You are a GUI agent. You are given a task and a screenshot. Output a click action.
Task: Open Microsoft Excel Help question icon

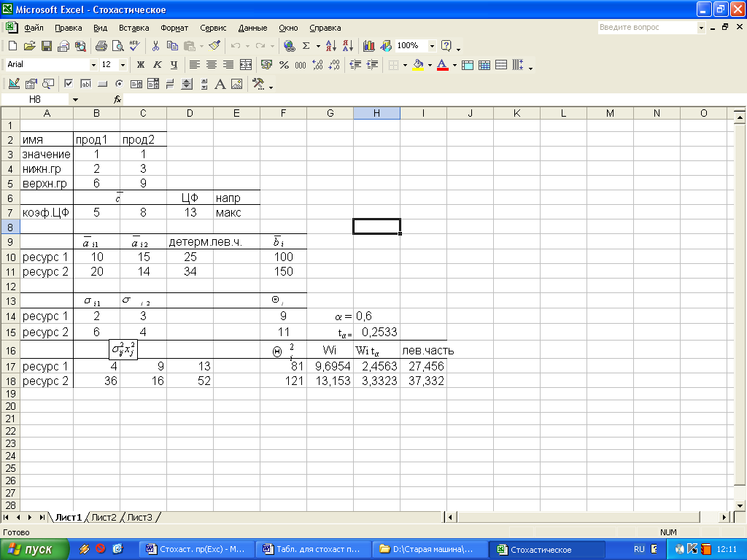tap(446, 46)
